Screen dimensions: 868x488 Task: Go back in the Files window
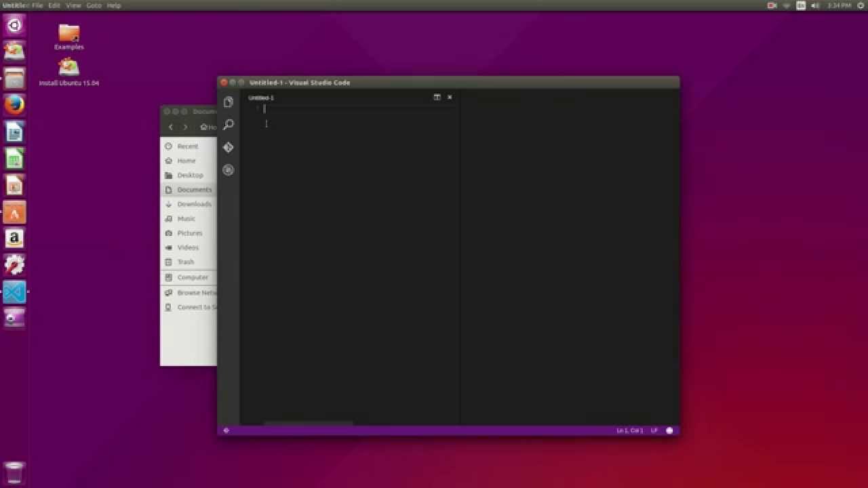[171, 127]
